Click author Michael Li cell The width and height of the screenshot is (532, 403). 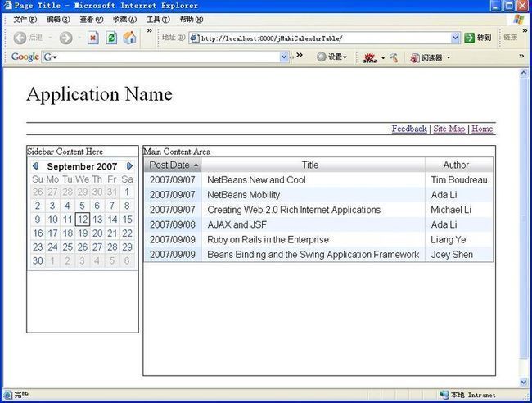pos(458,210)
